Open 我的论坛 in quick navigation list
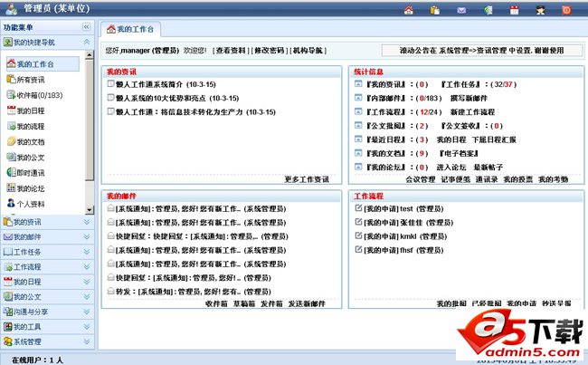The height and width of the screenshot is (365, 588). coord(26,188)
